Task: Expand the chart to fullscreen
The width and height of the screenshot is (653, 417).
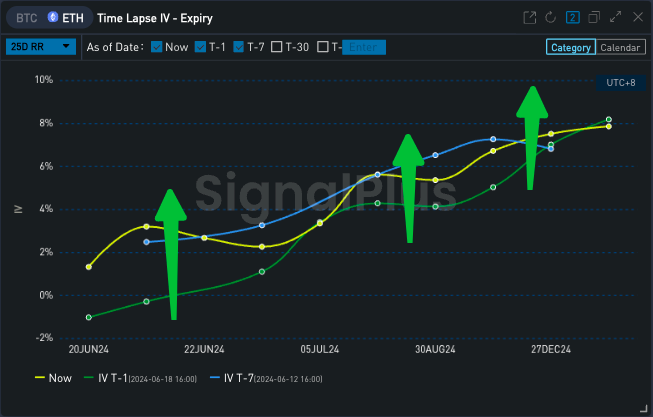Action: tap(614, 18)
